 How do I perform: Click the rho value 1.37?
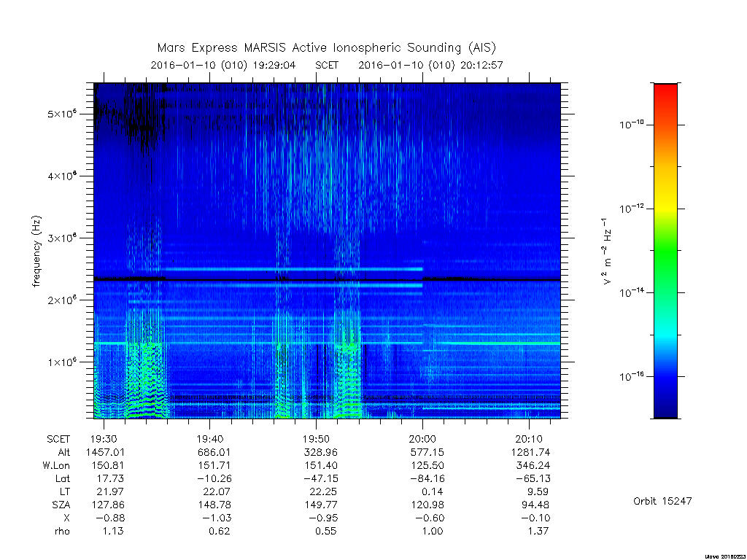[x=538, y=531]
